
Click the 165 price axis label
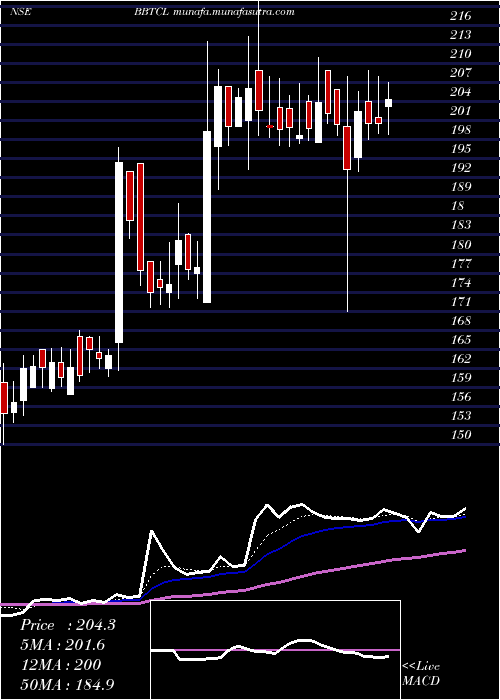(x=461, y=340)
